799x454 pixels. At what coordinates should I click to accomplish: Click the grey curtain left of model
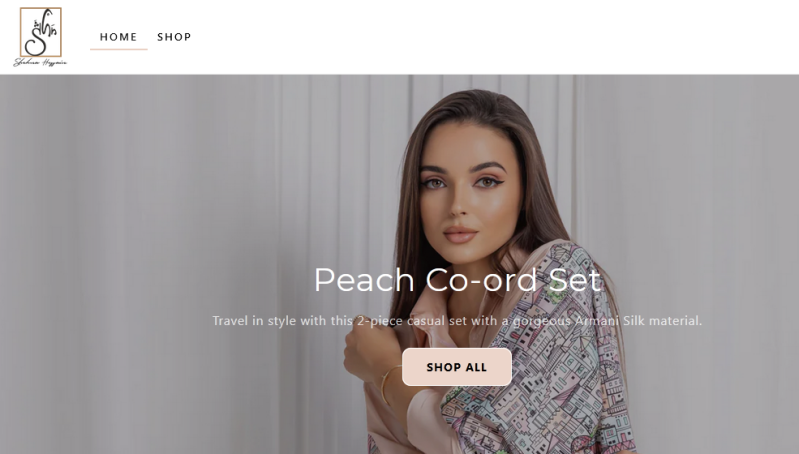coord(153,255)
